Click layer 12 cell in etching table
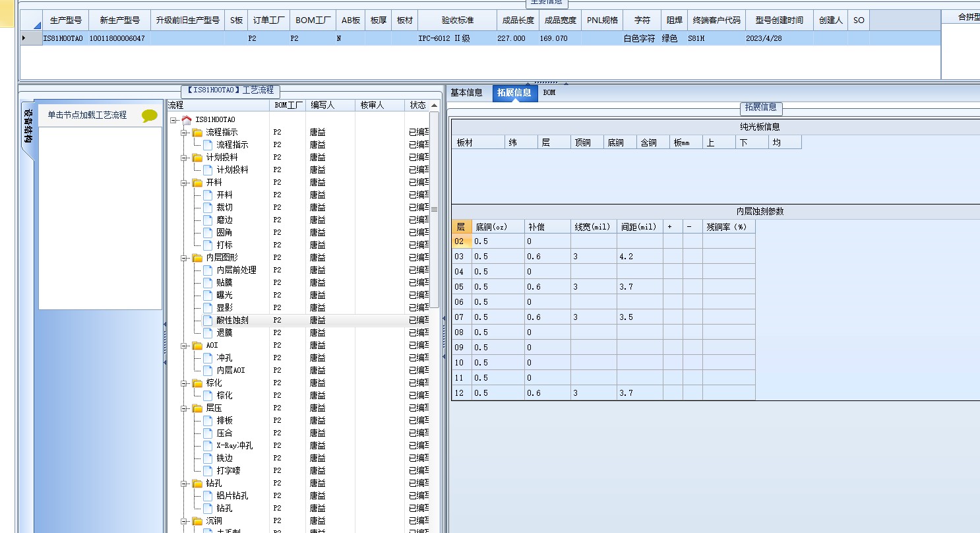 [462, 393]
